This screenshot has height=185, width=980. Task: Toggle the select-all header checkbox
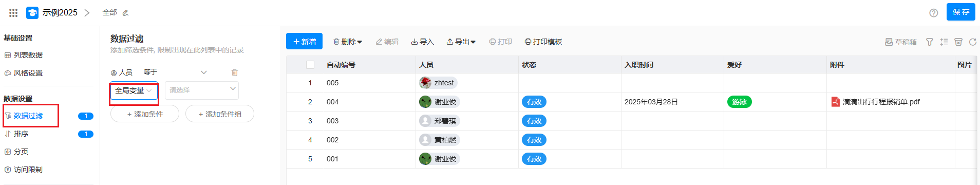(x=310, y=65)
